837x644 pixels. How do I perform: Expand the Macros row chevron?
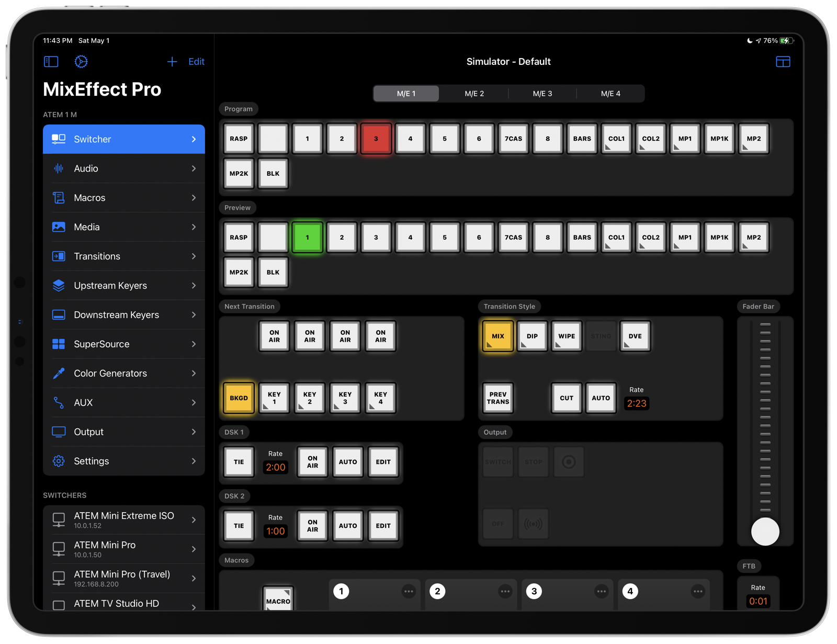(194, 198)
